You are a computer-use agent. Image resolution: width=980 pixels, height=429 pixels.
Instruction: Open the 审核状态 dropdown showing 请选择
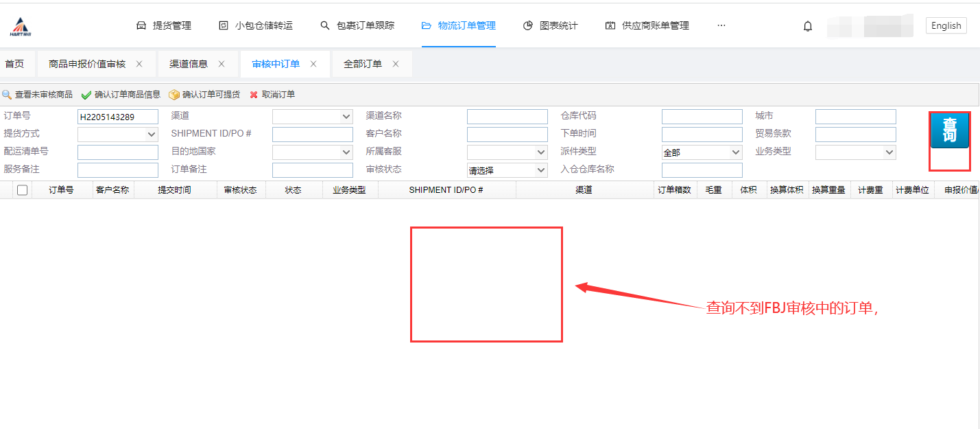pos(507,170)
